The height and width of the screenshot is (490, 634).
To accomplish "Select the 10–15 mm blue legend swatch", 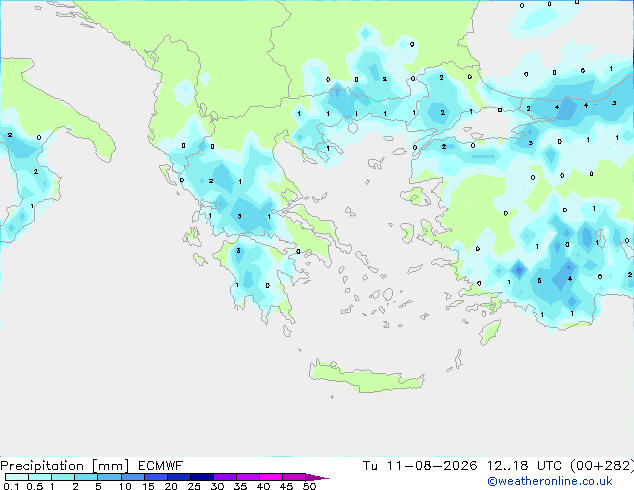I will click(x=132, y=477).
